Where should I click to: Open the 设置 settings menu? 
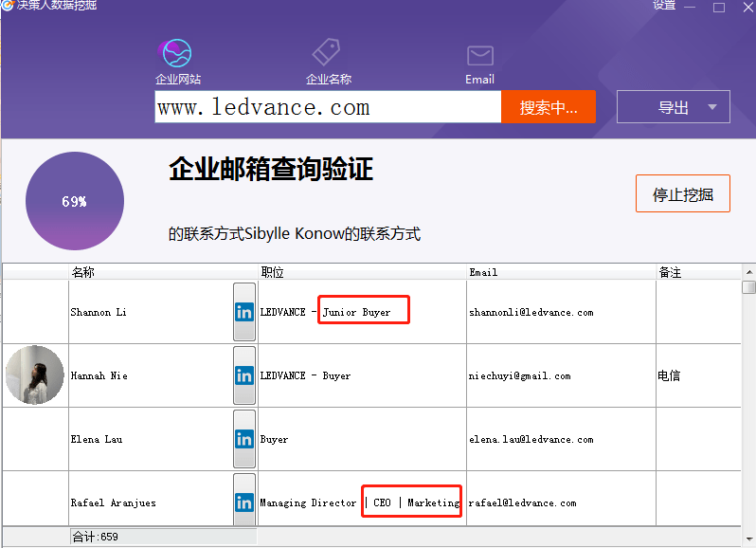[664, 6]
